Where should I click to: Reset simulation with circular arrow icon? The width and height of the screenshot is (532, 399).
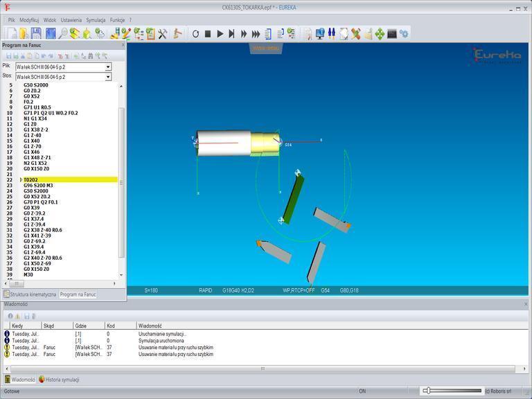tap(195, 33)
